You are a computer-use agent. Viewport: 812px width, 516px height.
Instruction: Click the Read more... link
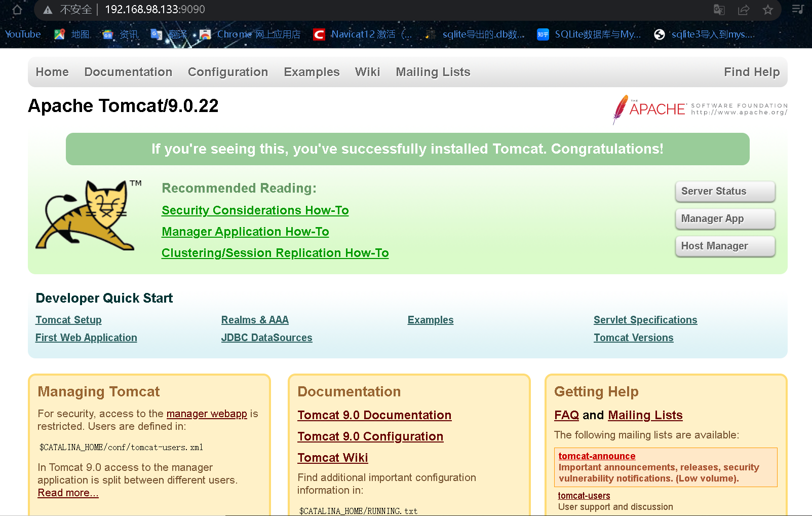[x=68, y=493]
